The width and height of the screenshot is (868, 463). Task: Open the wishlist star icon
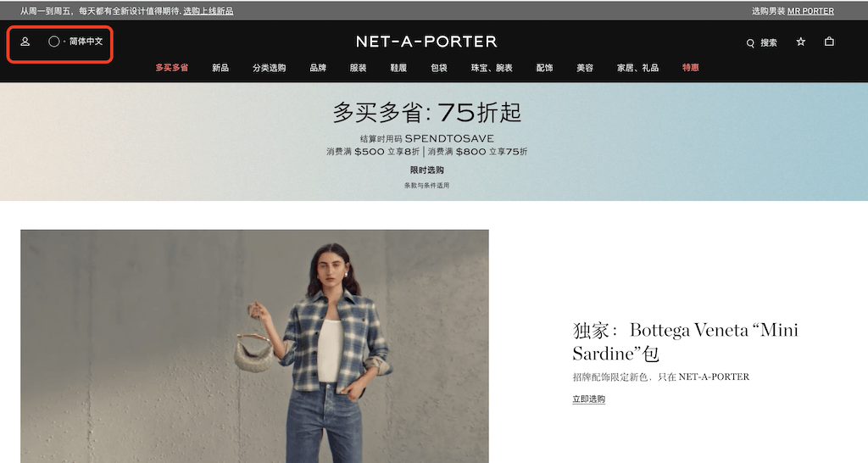(x=800, y=42)
